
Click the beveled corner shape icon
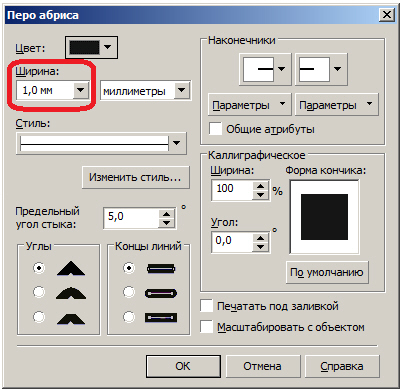coord(71,319)
